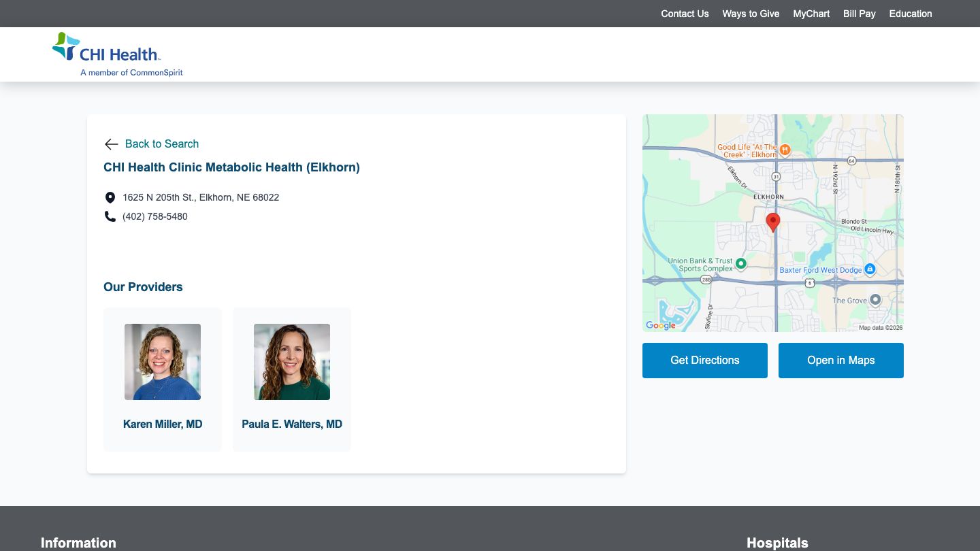Click the location pin icon next to the address
The width and height of the screenshot is (980, 551).
(x=110, y=197)
